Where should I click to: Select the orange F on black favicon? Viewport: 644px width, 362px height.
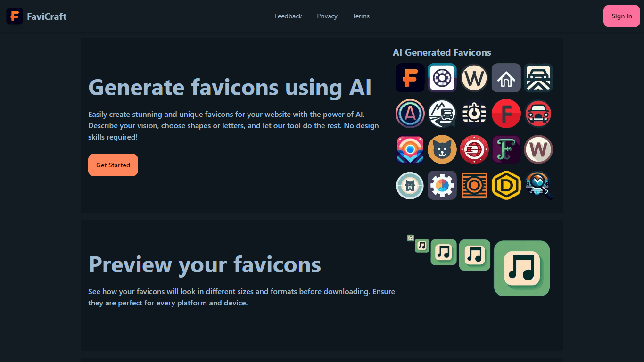[410, 78]
